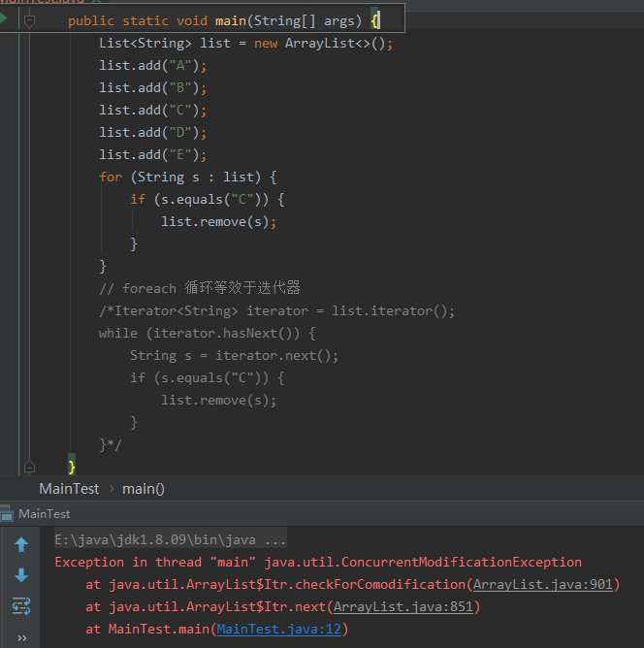This screenshot has width=644, height=648.
Task: Click the new ArrayList<>() declaration line
Action: tap(245, 43)
